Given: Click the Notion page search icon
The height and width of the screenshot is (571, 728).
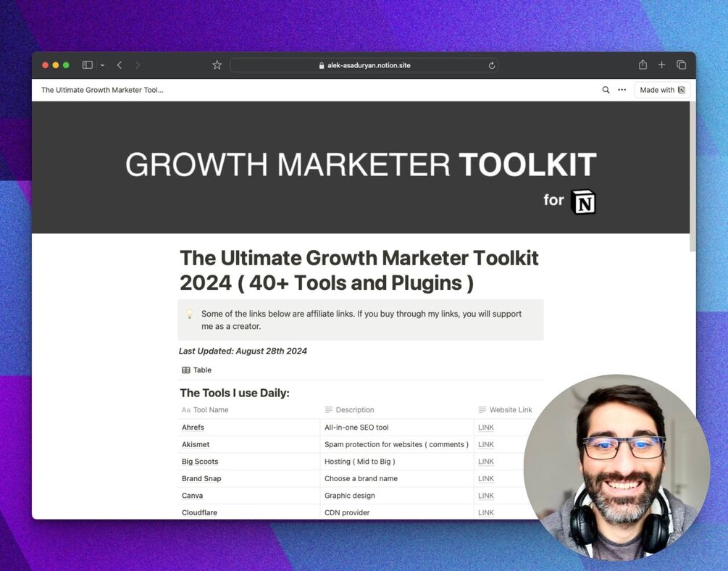Looking at the screenshot, I should [606, 90].
